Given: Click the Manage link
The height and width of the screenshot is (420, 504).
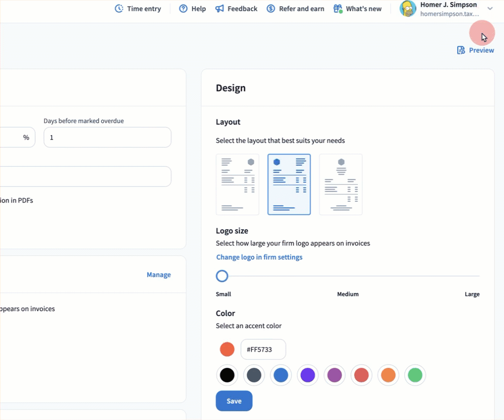Looking at the screenshot, I should 159,274.
